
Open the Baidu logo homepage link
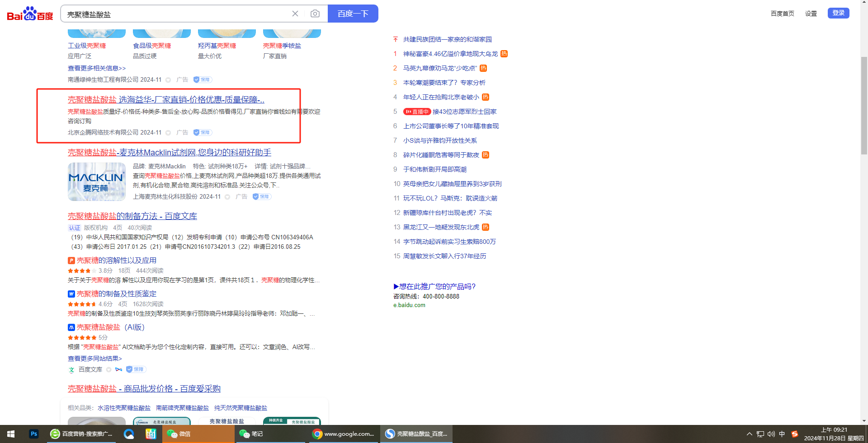(x=30, y=14)
